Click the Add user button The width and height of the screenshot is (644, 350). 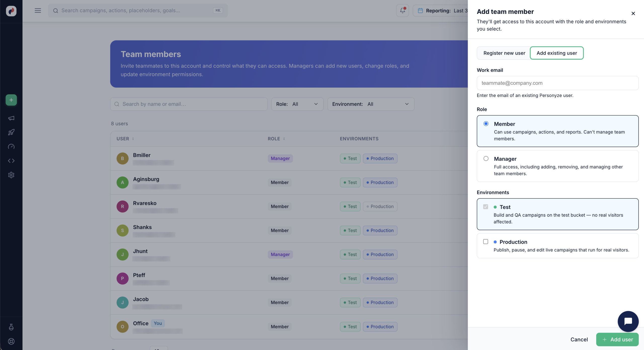click(617, 339)
